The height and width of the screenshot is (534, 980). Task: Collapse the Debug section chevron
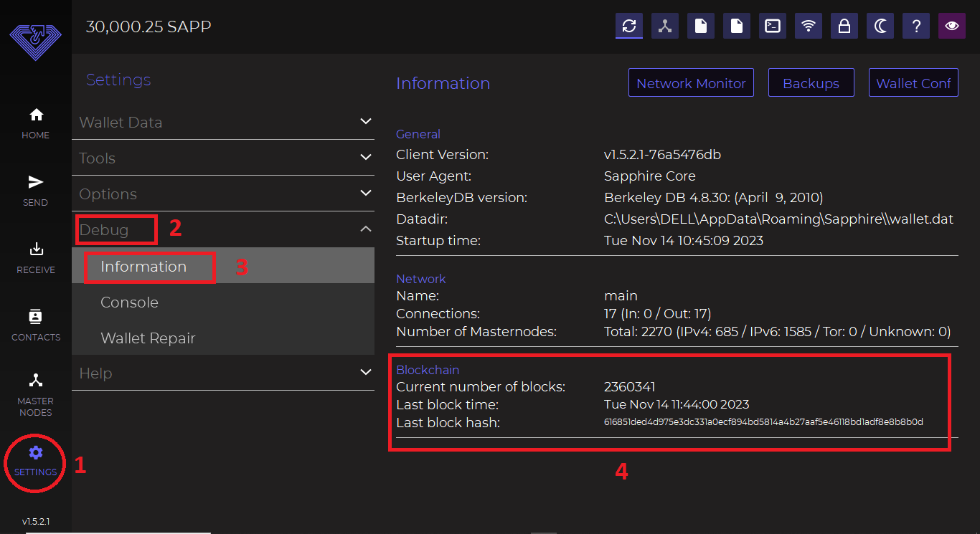click(365, 229)
